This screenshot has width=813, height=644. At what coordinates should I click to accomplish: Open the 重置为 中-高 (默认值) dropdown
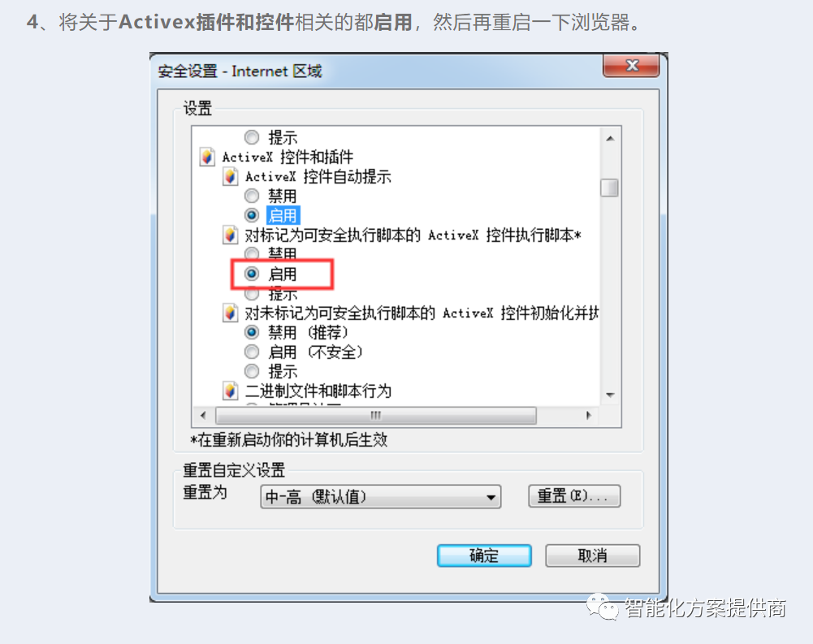(x=381, y=497)
